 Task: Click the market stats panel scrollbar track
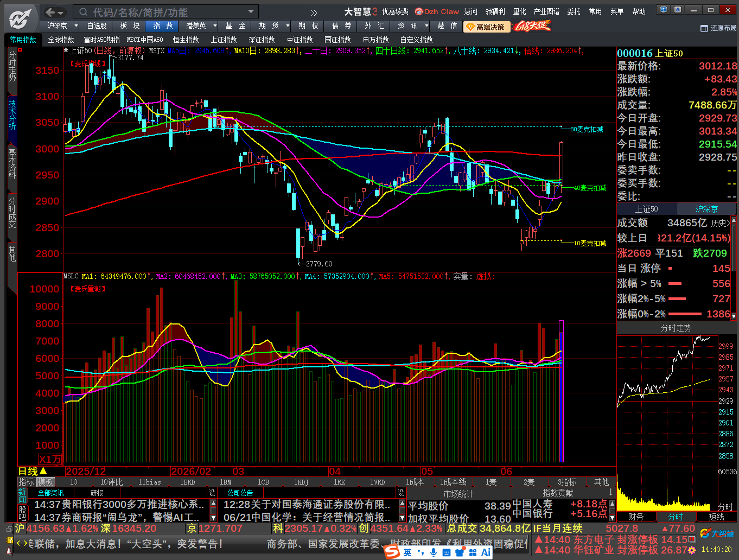[x=734, y=268]
